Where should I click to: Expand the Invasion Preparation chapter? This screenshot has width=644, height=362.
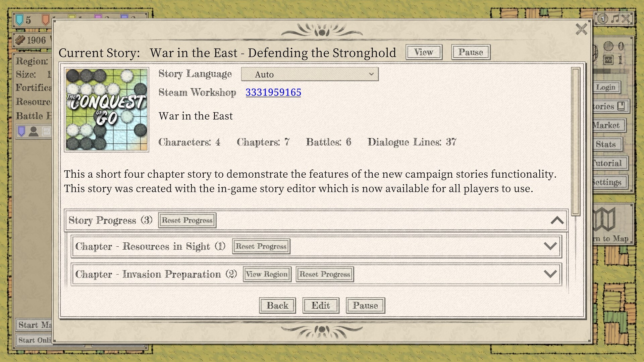550,274
